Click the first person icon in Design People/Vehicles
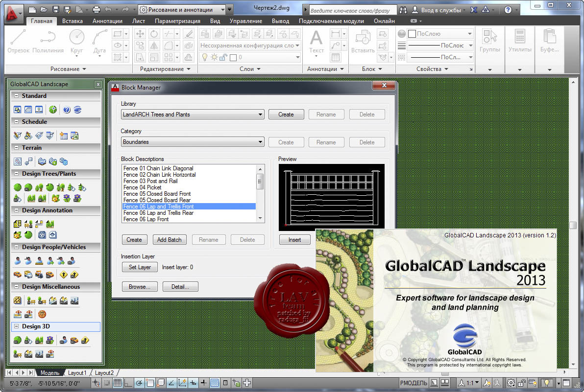 [x=18, y=261]
